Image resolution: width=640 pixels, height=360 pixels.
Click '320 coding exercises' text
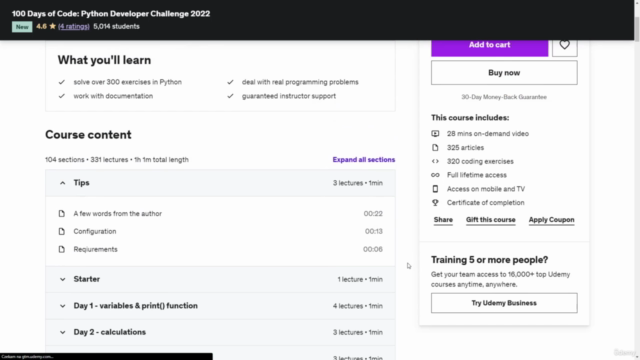(x=480, y=162)
